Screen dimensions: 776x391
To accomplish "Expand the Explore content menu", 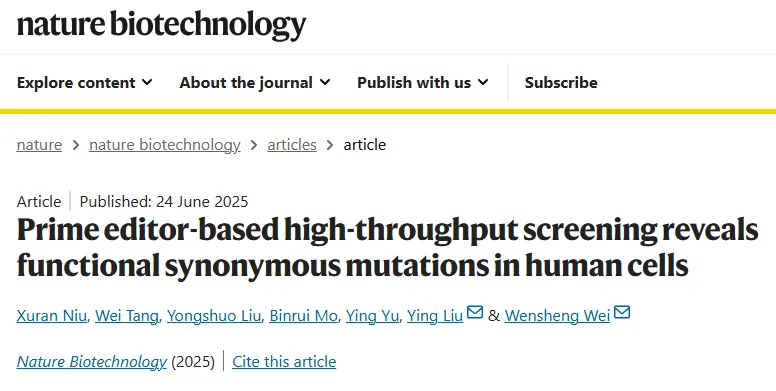I will point(85,82).
